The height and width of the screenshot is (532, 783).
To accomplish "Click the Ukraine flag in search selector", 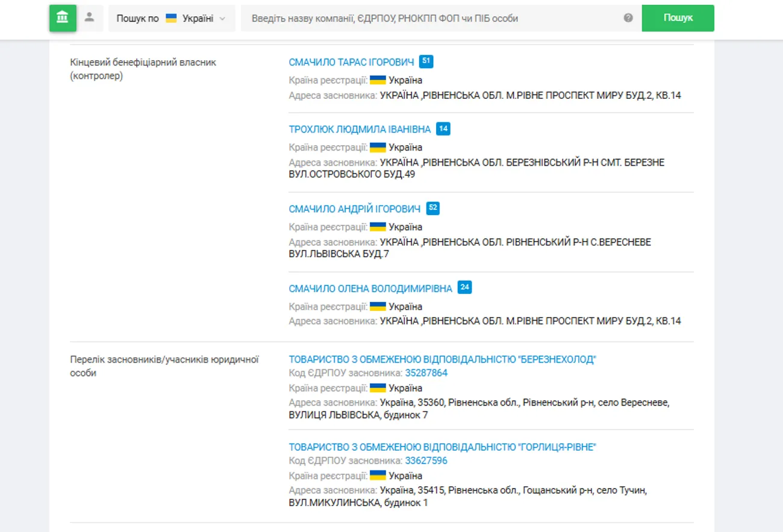I will [x=171, y=18].
